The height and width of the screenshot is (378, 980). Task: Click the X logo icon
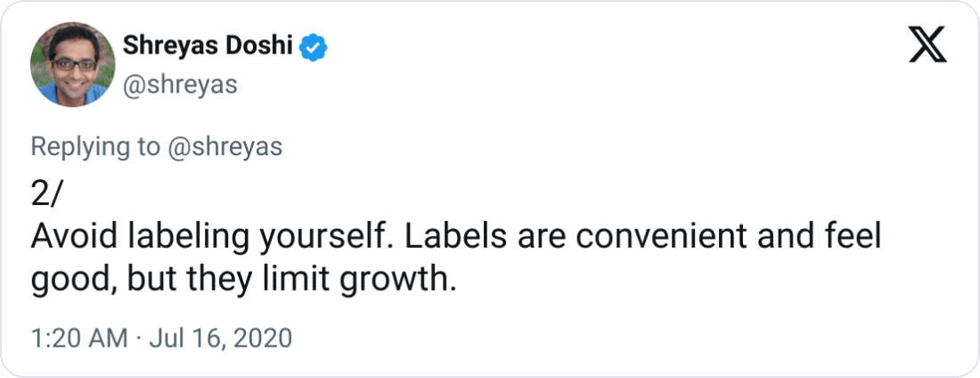pos(927,45)
